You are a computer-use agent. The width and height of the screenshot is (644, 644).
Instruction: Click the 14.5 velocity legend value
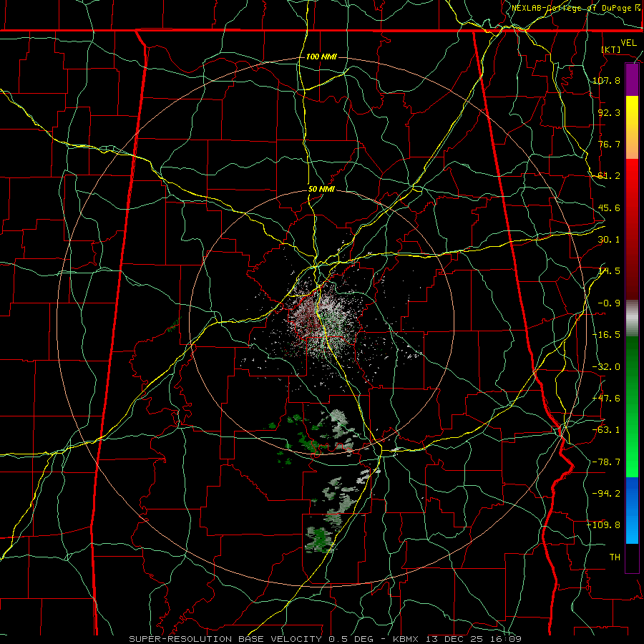point(609,271)
